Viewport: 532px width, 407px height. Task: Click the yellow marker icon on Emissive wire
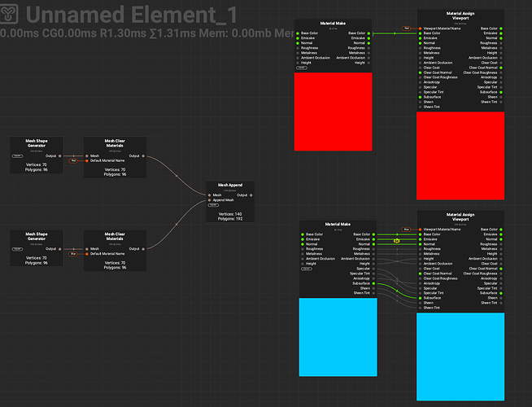coord(396,240)
